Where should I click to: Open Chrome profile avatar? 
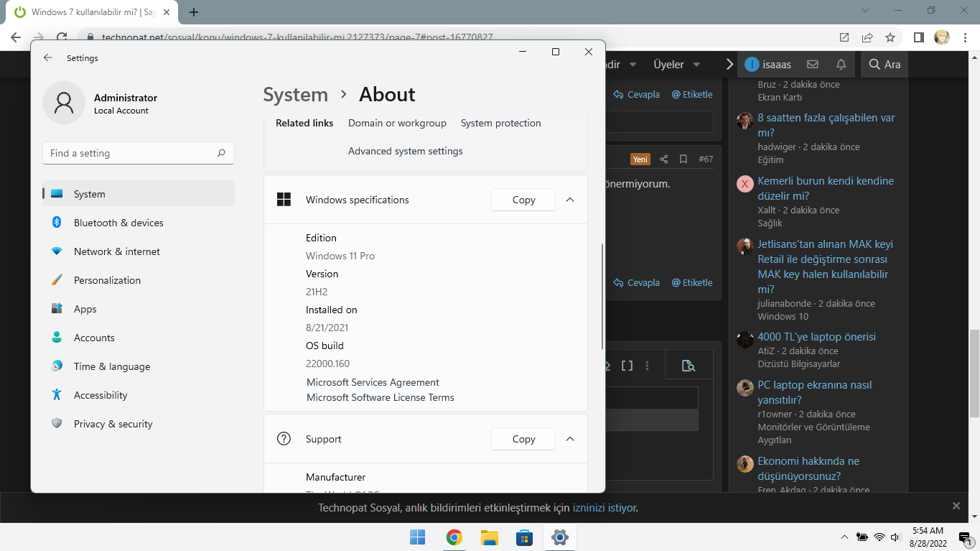click(x=941, y=37)
